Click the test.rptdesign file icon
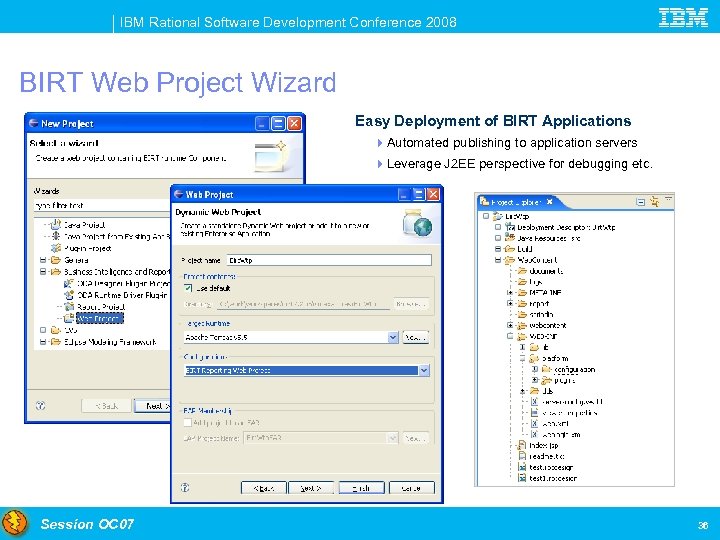This screenshot has height=540, width=720. click(522, 467)
